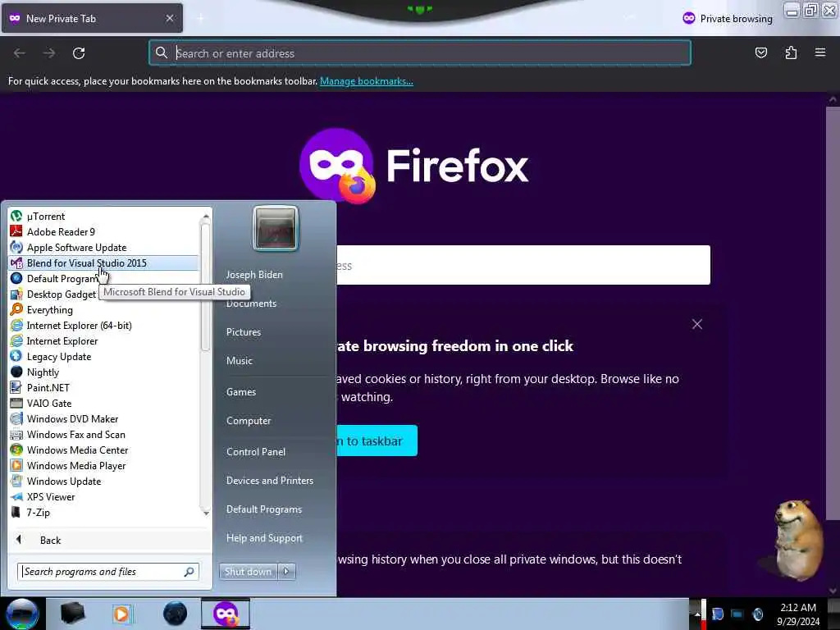Image resolution: width=840 pixels, height=630 pixels.
Task: Open Manage bookmarks link
Action: [367, 81]
